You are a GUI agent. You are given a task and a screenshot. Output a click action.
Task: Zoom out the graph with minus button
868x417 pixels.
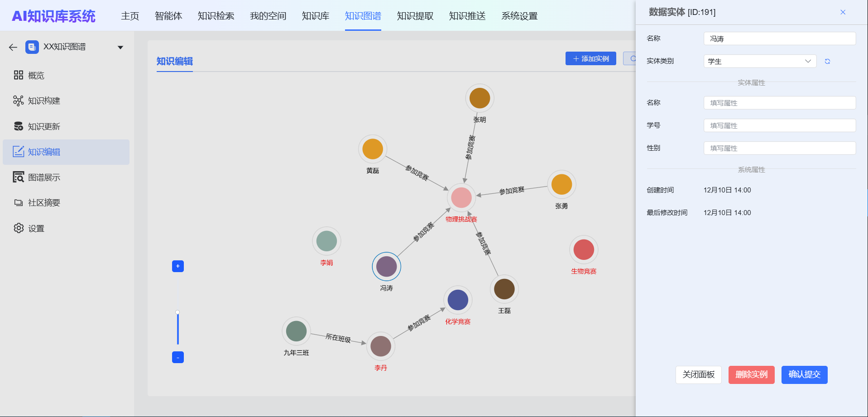(x=178, y=358)
